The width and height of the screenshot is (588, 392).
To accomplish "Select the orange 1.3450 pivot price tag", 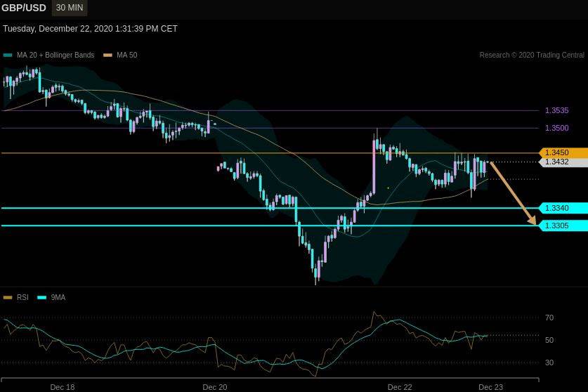I will [563, 152].
